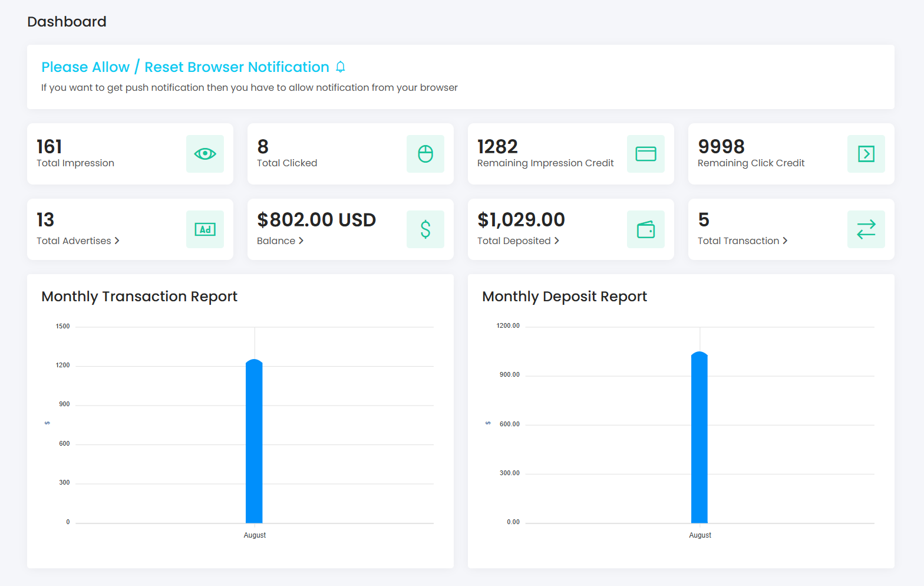This screenshot has height=586, width=924.
Task: Click the eye icon for Total Impression
Action: (x=205, y=154)
